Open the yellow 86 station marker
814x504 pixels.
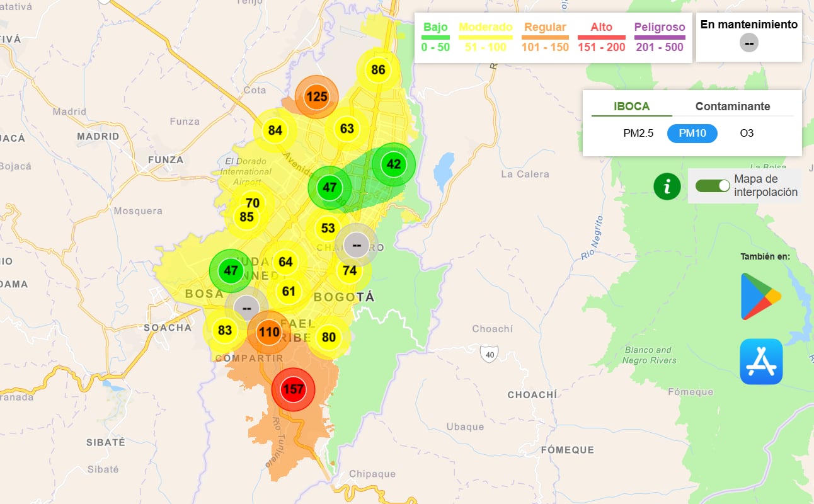(377, 70)
